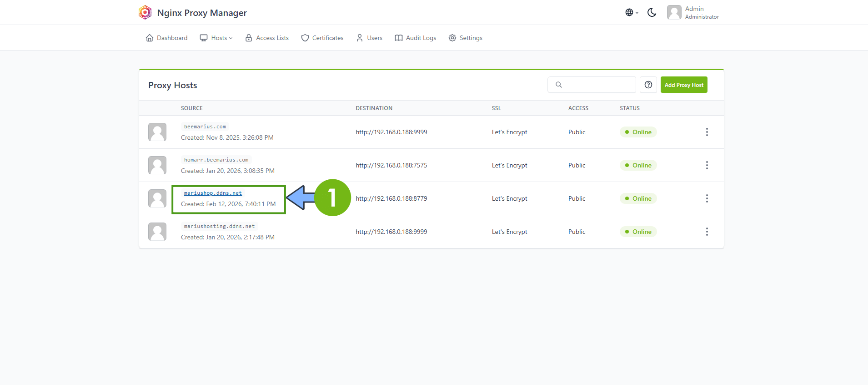Click Add Proxy Host button

click(x=684, y=85)
